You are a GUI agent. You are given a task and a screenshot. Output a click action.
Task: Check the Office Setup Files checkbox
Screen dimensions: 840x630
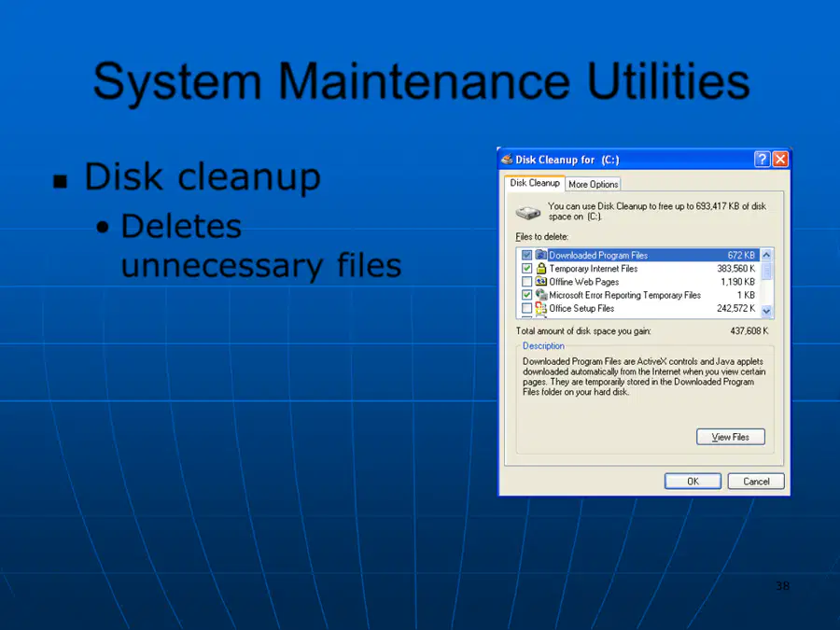point(526,308)
